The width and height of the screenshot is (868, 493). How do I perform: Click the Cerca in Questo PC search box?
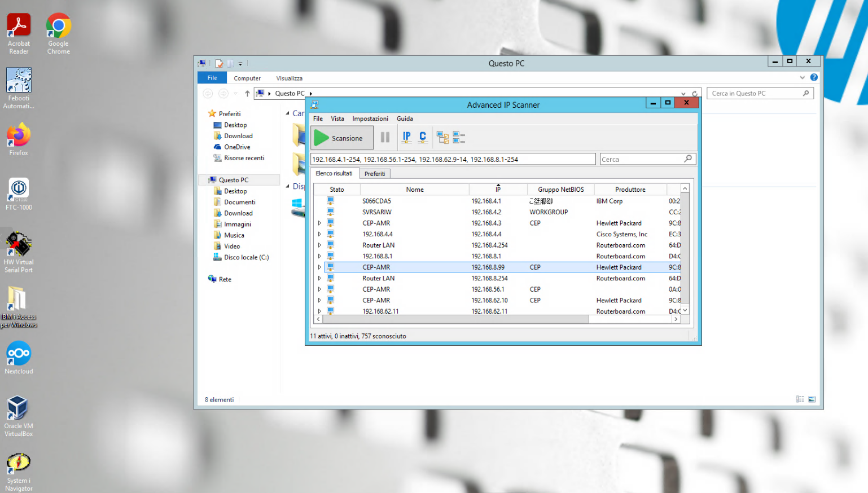click(760, 94)
